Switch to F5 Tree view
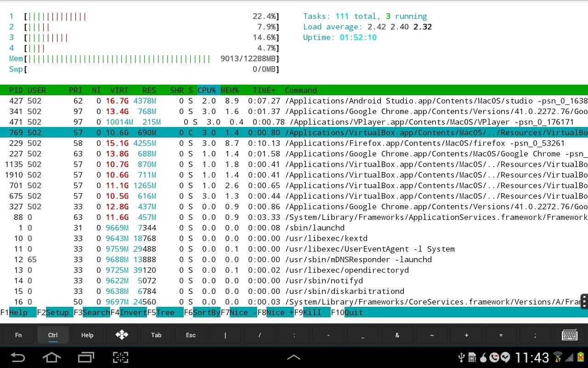The image size is (588, 368). [x=165, y=312]
